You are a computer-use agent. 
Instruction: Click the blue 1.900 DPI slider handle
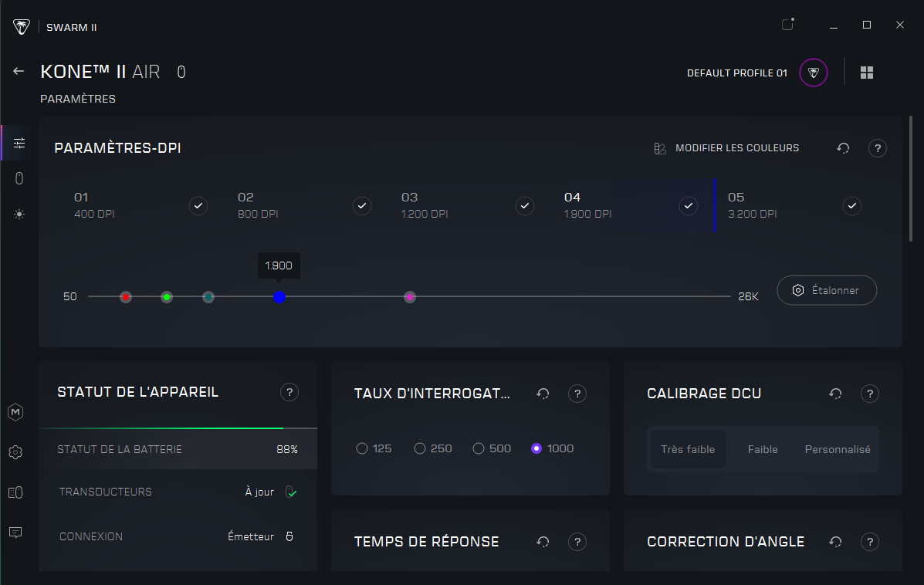(279, 297)
